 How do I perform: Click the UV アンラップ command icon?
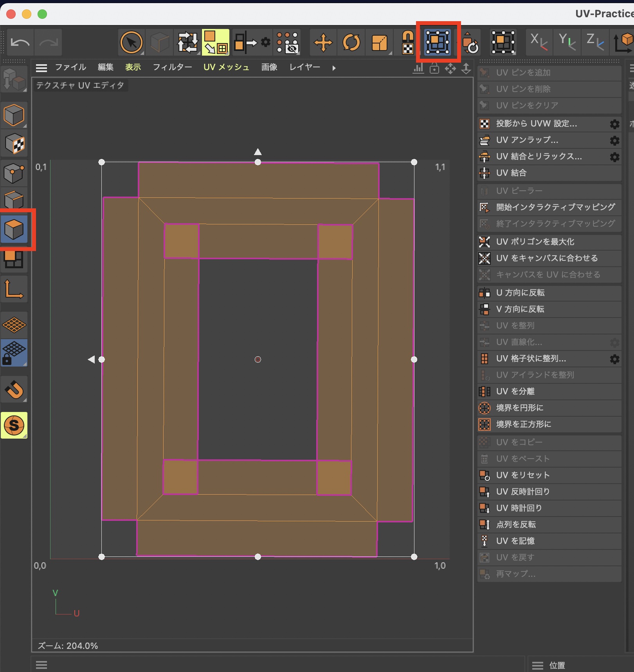tap(485, 140)
